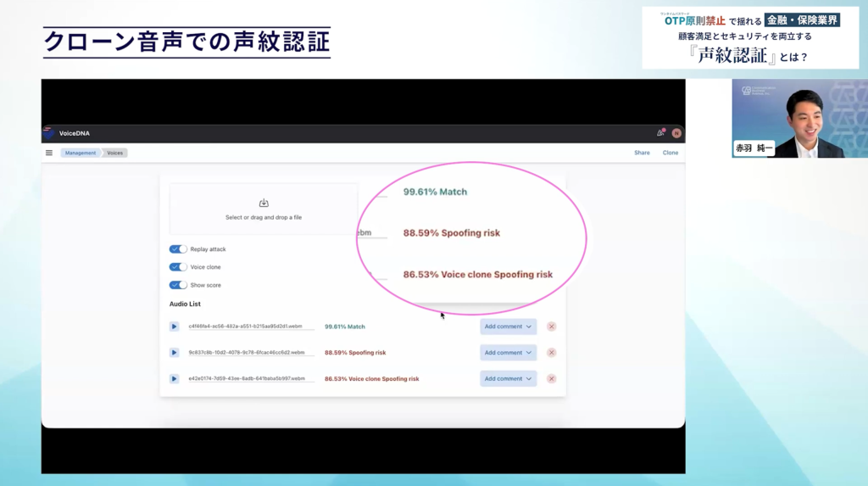Image resolution: width=868 pixels, height=486 pixels.
Task: Open Add comment dropdown for 99.61% Match
Action: click(x=509, y=327)
